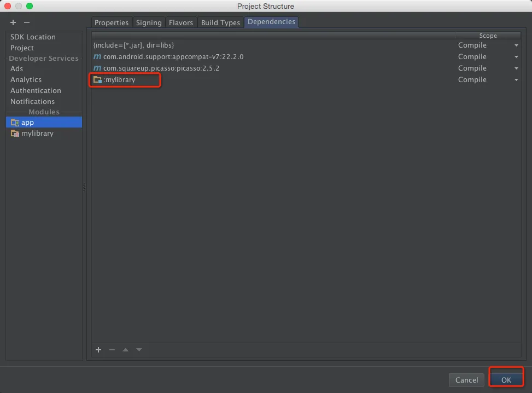Switch to the Build Types tab
Viewport: 532px width, 393px height.
(220, 22)
